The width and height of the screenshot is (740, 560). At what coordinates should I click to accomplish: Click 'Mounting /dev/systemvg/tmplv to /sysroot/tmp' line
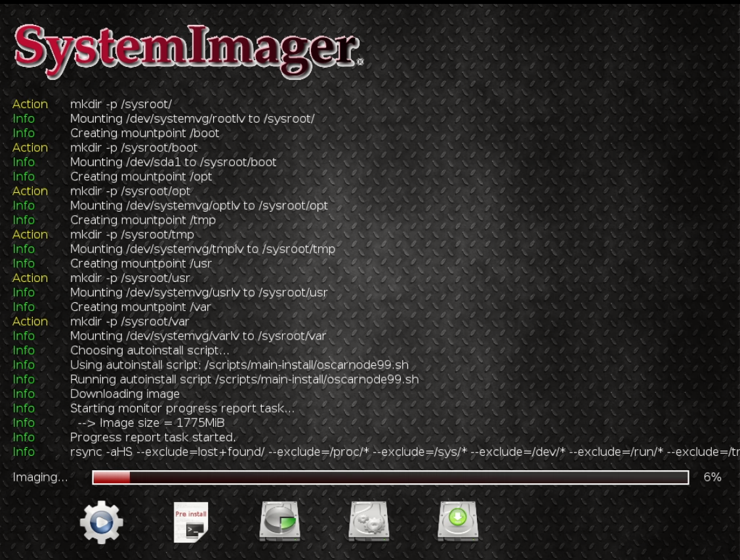point(203,249)
